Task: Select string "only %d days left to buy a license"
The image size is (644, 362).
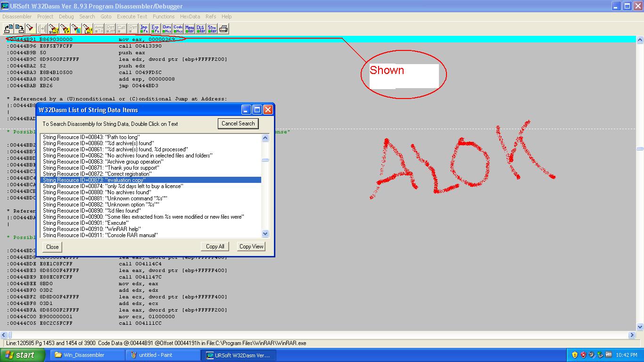Action: point(151,186)
